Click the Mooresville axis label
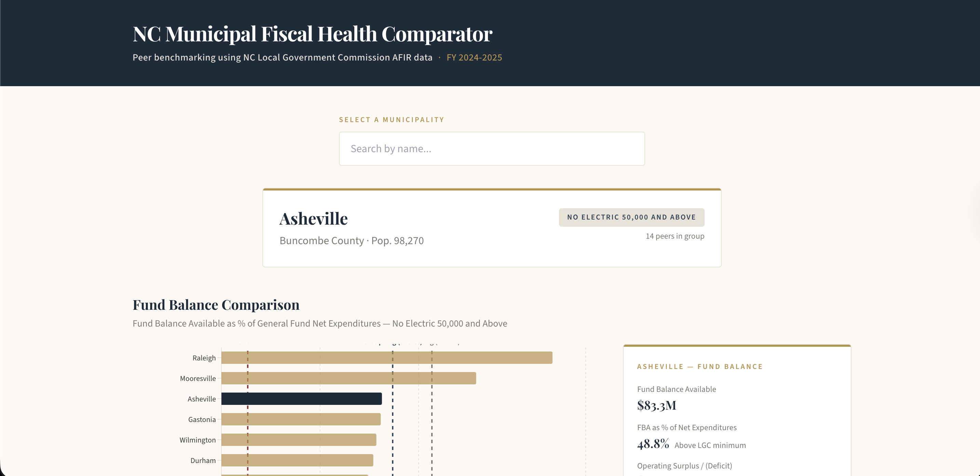The width and height of the screenshot is (980, 476). point(198,378)
